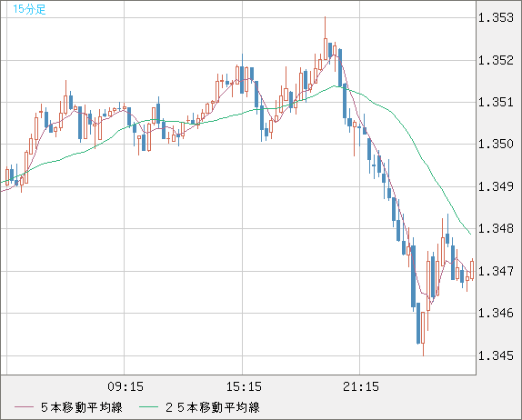This screenshot has width=522, height=420.
Task: Click the 1.351 price axis label
Action: [x=496, y=102]
